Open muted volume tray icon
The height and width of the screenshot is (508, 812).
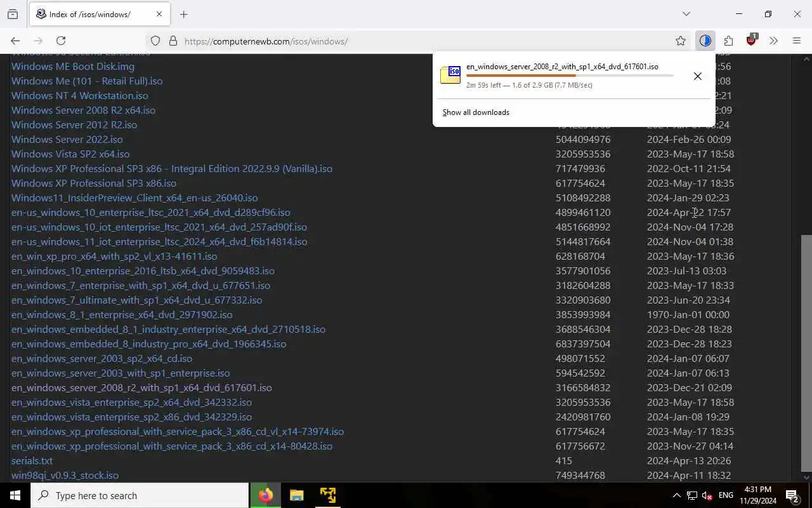pos(707,495)
